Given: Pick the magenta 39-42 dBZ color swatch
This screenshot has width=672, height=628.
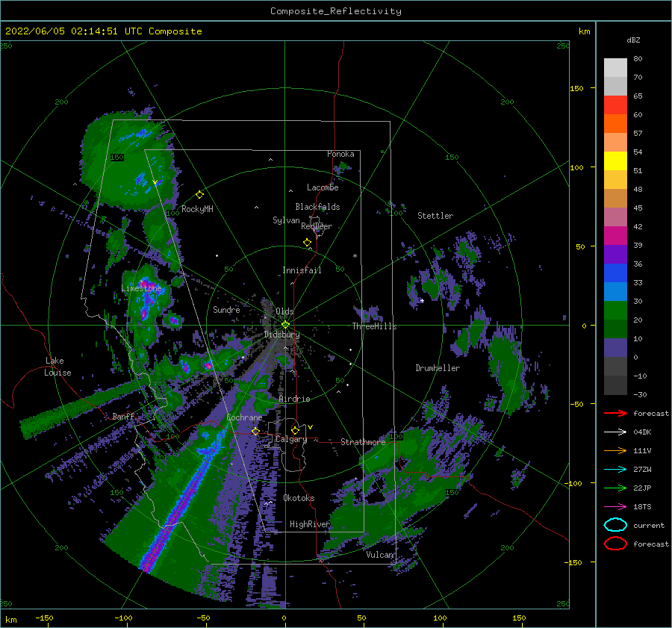Looking at the screenshot, I should [615, 235].
